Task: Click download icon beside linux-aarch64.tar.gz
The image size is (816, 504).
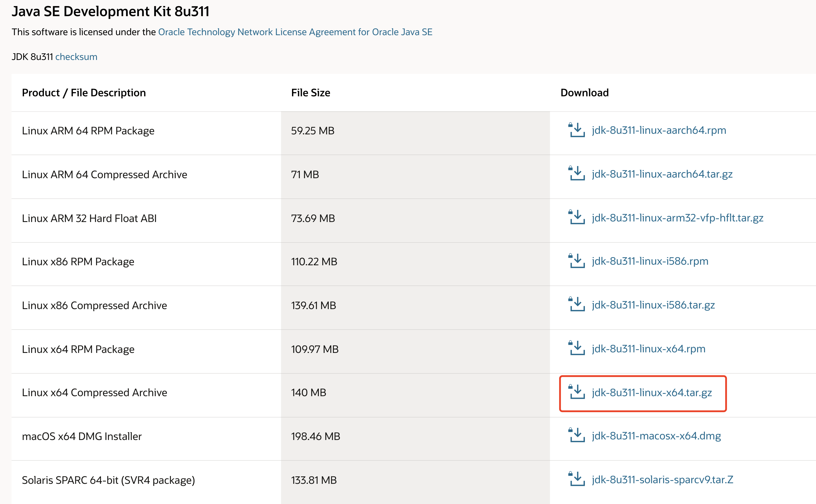Action: click(576, 174)
